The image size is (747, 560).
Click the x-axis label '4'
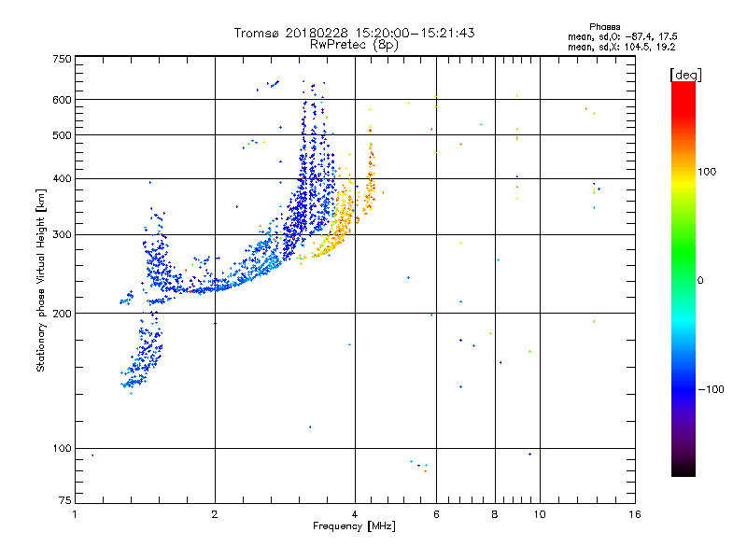355,514
